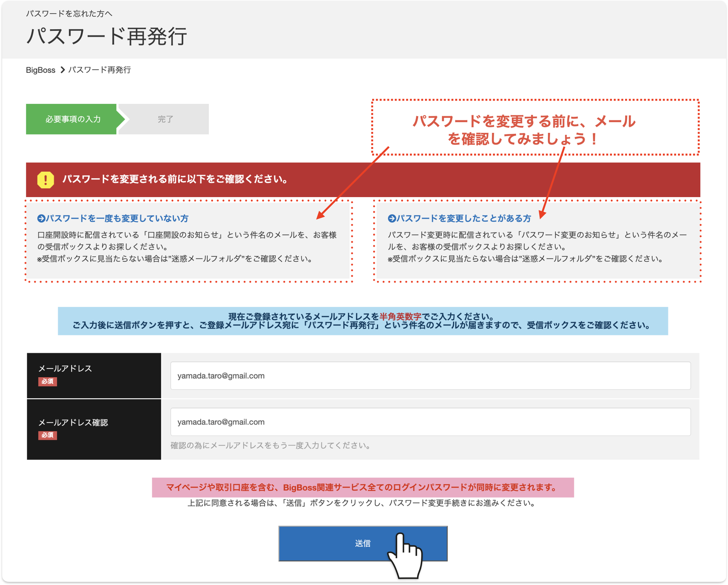Open the BigBoss breadcrumb link
Viewport: 728px width, 585px height.
[x=40, y=70]
